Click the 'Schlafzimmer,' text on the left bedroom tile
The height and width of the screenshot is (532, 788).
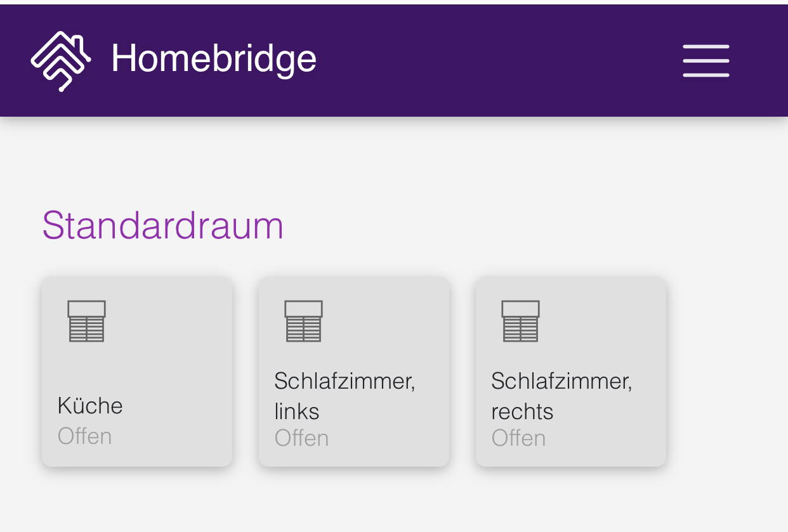[x=345, y=381]
